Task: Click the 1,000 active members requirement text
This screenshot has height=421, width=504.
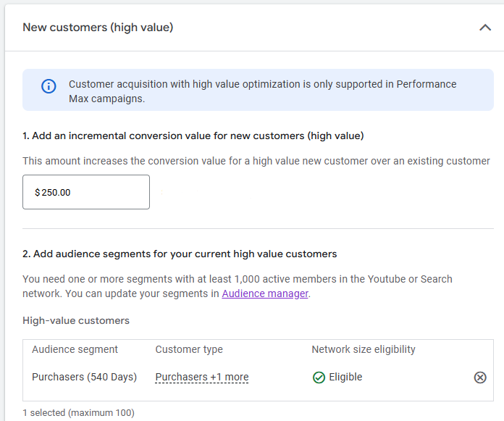Action: point(237,279)
